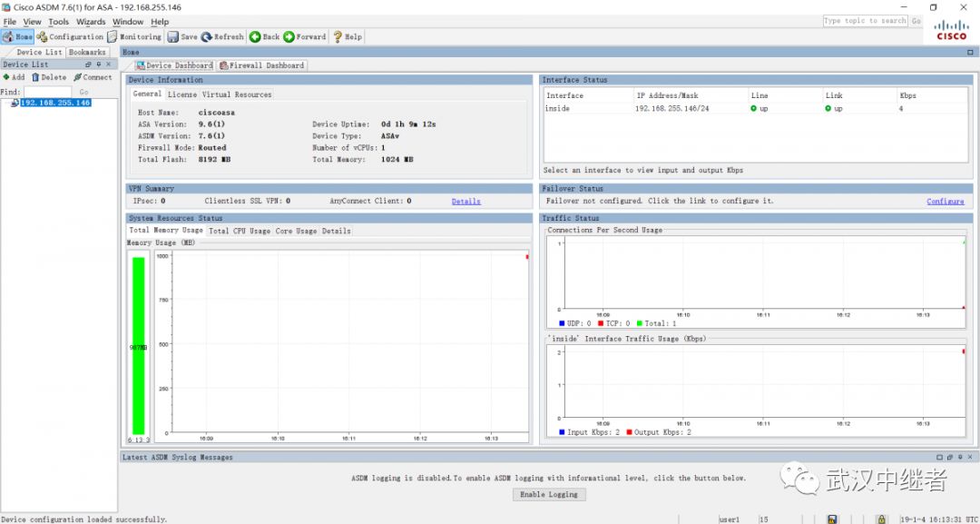Screen dimensions: 980x524
Task: Float the Latest ASDM Syslog Messages panel
Action: click(949, 458)
